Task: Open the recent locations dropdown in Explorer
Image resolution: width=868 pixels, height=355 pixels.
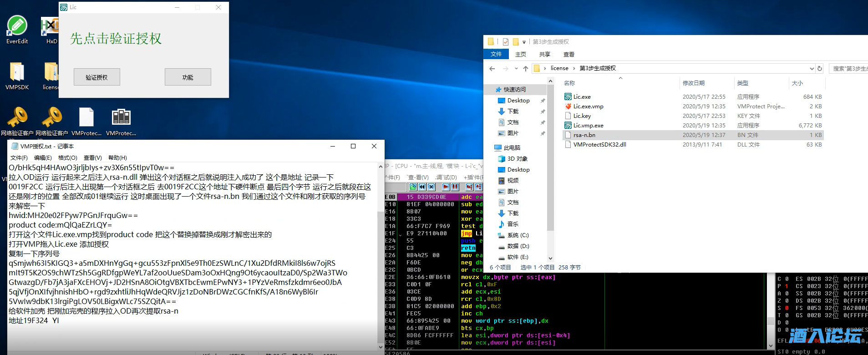Action: click(x=516, y=68)
